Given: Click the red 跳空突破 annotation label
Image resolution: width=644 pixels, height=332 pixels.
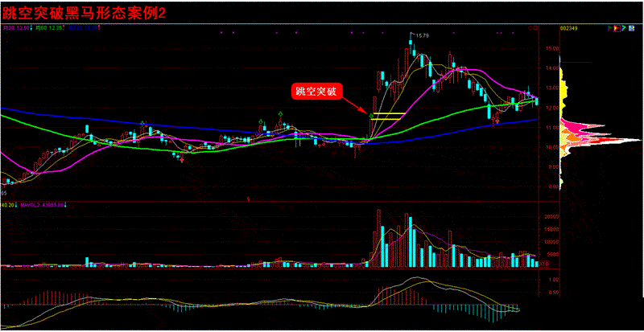Looking at the screenshot, I should point(315,91).
